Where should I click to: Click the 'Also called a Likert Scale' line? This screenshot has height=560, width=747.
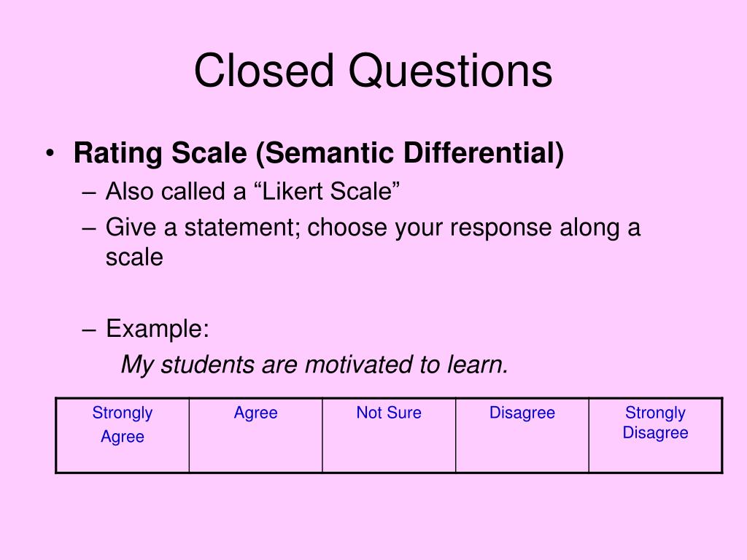pos(252,192)
